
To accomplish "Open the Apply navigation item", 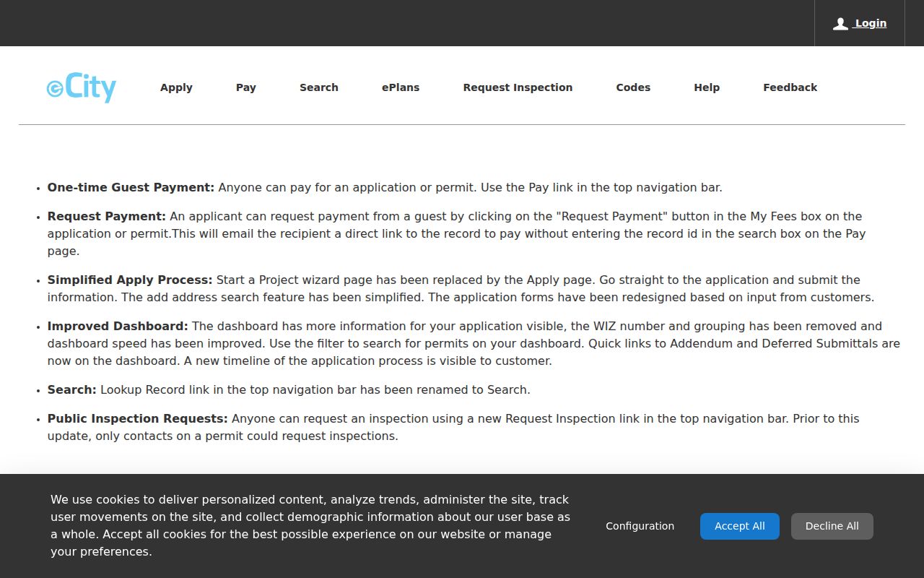I will (x=176, y=87).
